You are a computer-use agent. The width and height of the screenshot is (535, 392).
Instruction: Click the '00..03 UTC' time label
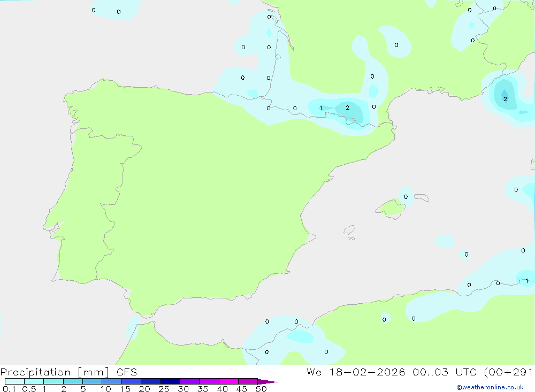tap(444, 372)
